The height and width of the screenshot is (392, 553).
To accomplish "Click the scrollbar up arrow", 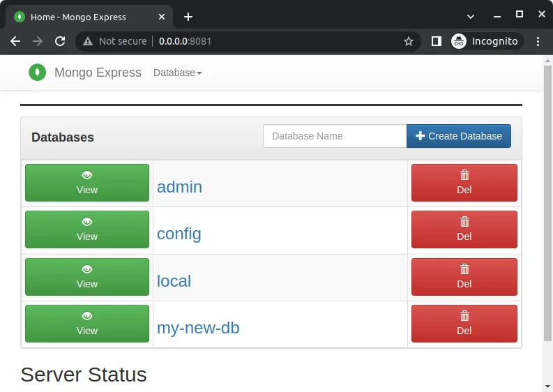I will click(547, 61).
